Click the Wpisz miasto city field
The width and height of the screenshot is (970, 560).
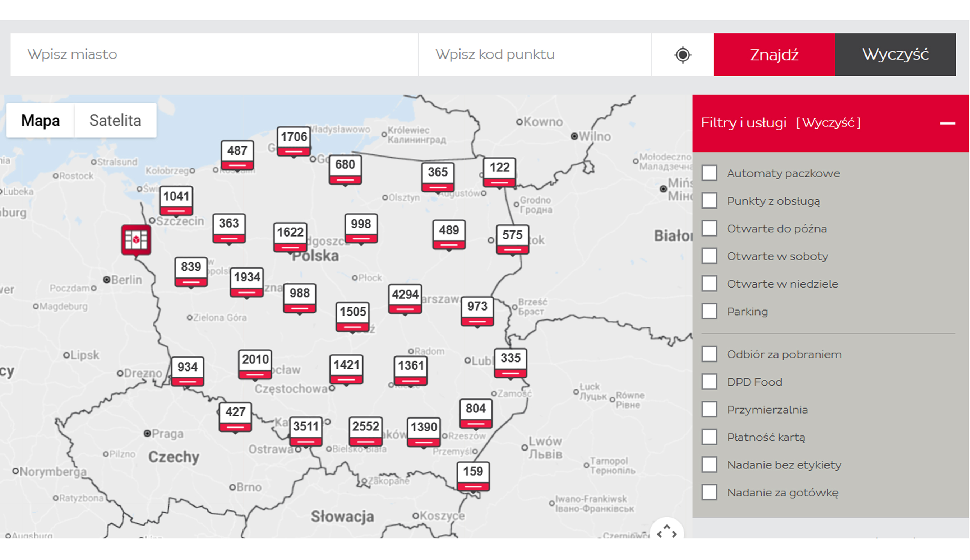pos(214,55)
